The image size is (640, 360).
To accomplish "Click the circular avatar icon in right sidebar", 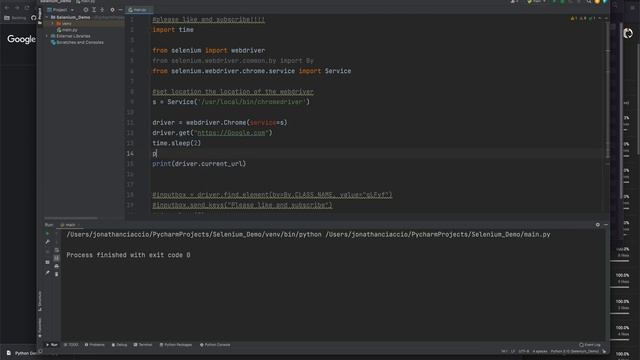I will [x=628, y=33].
